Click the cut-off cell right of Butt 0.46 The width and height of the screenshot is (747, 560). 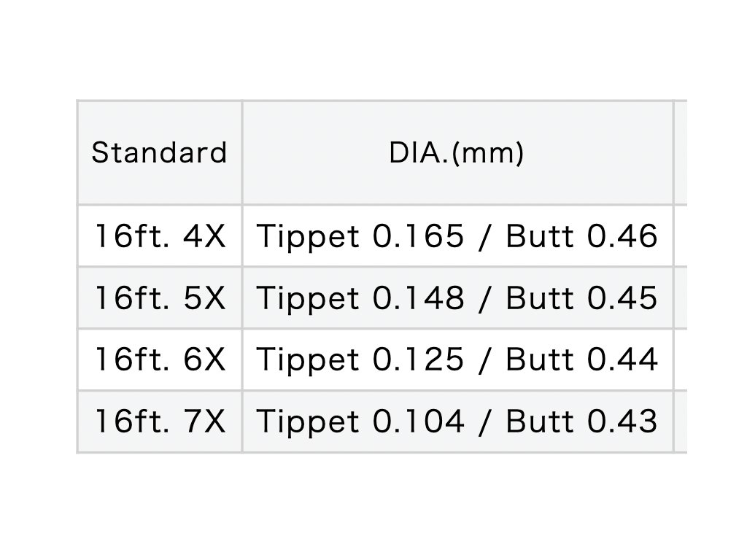tap(681, 236)
